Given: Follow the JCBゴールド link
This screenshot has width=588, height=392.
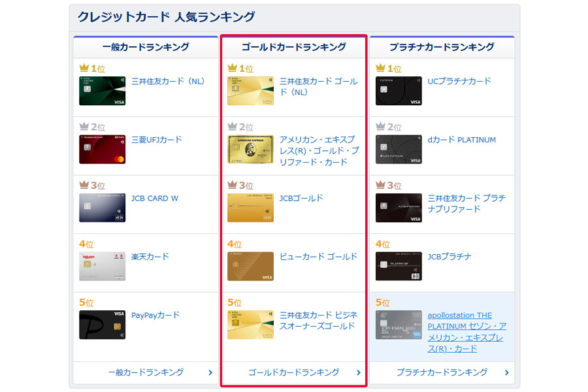Looking at the screenshot, I should coord(301,199).
